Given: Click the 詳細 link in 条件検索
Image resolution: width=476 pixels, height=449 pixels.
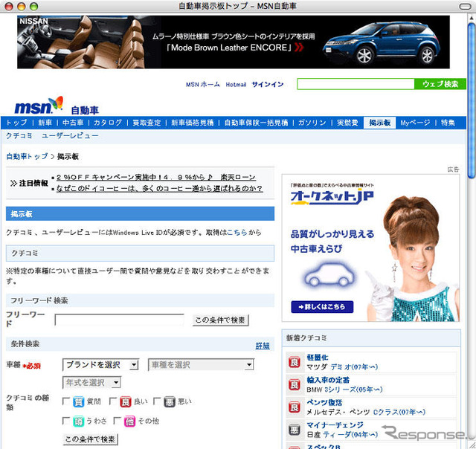Looking at the screenshot, I should pos(263,346).
